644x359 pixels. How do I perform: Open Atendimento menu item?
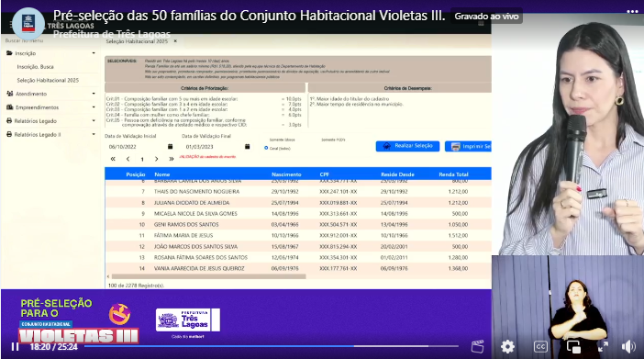click(27, 94)
